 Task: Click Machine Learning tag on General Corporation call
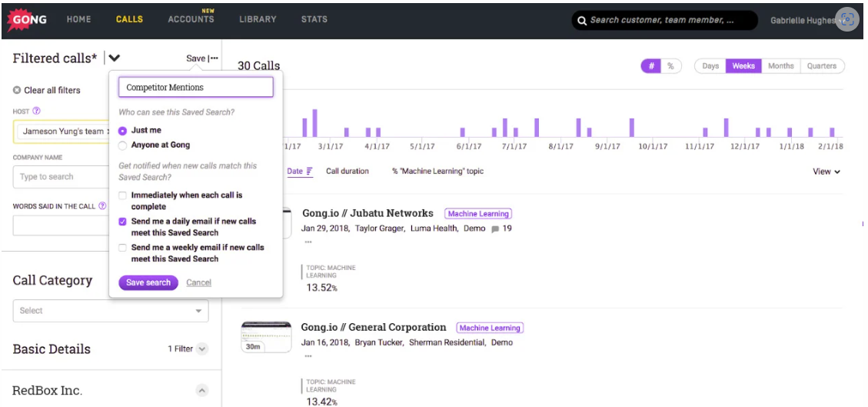tap(490, 328)
